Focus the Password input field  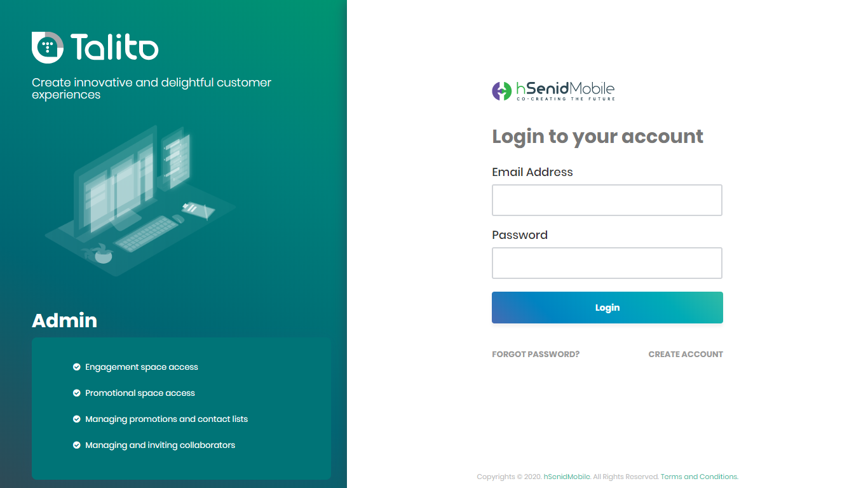607,263
